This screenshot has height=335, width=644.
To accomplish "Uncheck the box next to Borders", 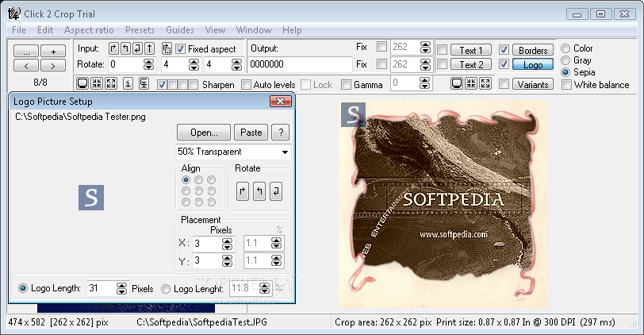I will 504,50.
